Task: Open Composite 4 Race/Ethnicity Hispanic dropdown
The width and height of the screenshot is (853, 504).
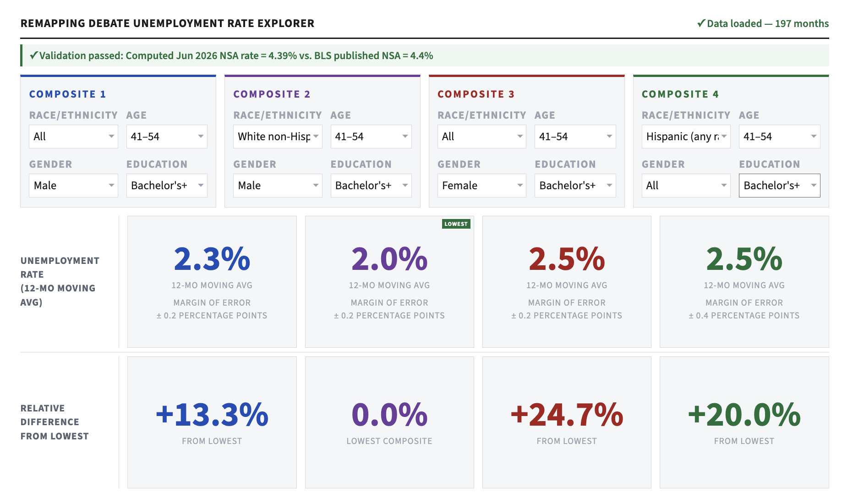Action: (686, 137)
